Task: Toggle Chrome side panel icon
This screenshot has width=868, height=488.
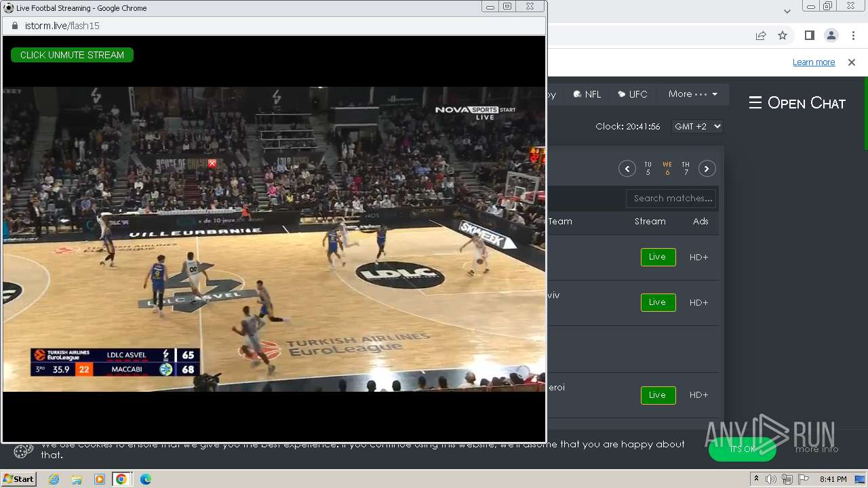Action: (809, 36)
